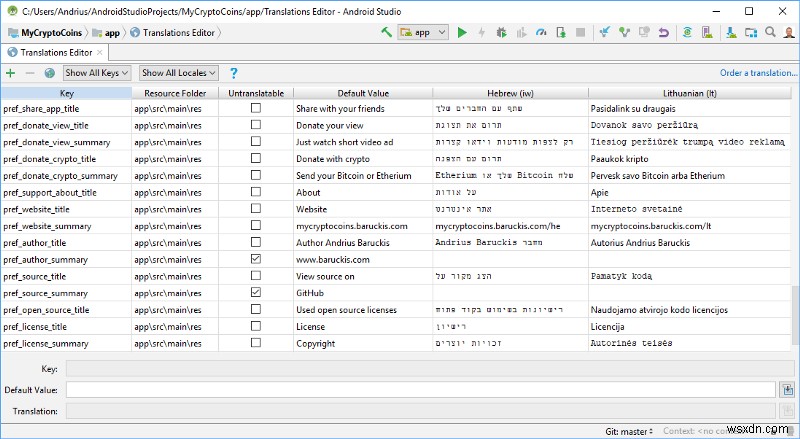Screen dimensions: 800x439
Task: Click the green Run app button
Action: (462, 33)
